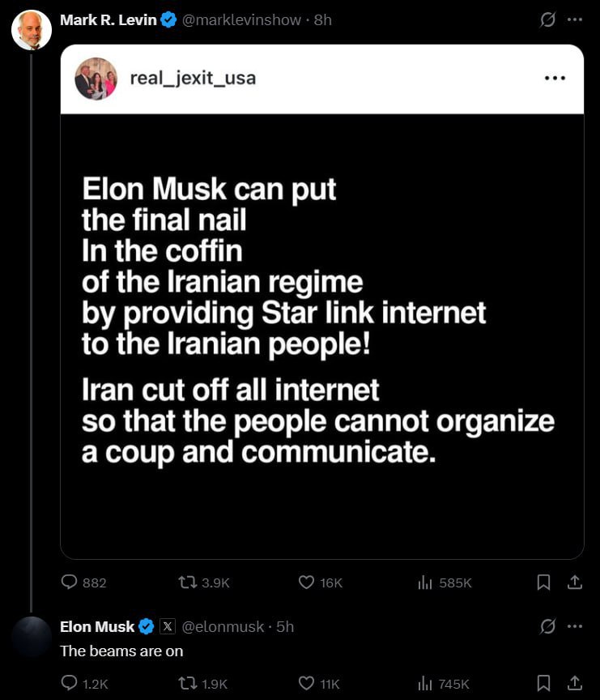
Task: Share Mark Levin's post
Action: (x=575, y=583)
